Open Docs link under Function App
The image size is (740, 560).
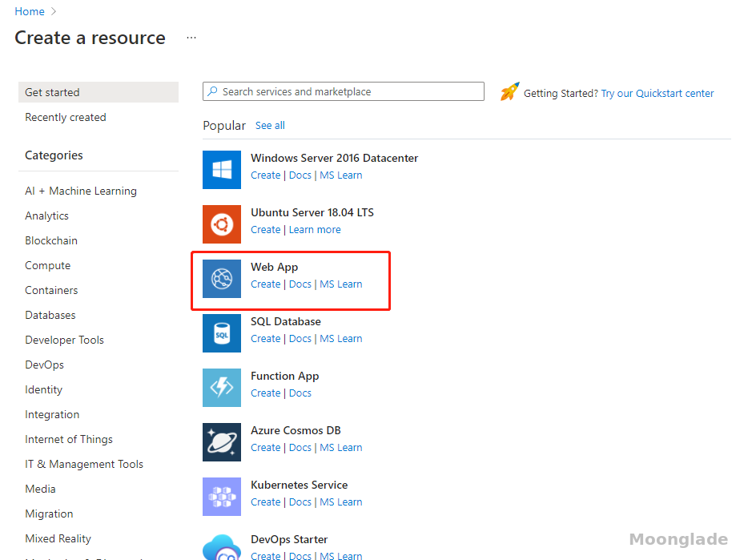pos(300,393)
